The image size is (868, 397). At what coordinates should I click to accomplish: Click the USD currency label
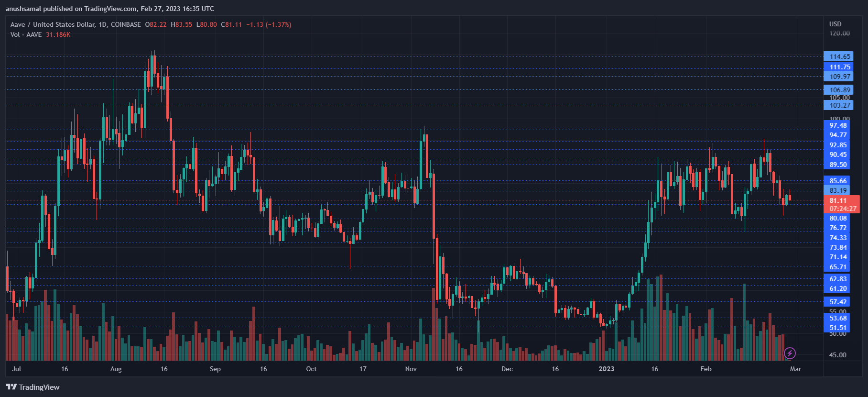[x=835, y=24]
